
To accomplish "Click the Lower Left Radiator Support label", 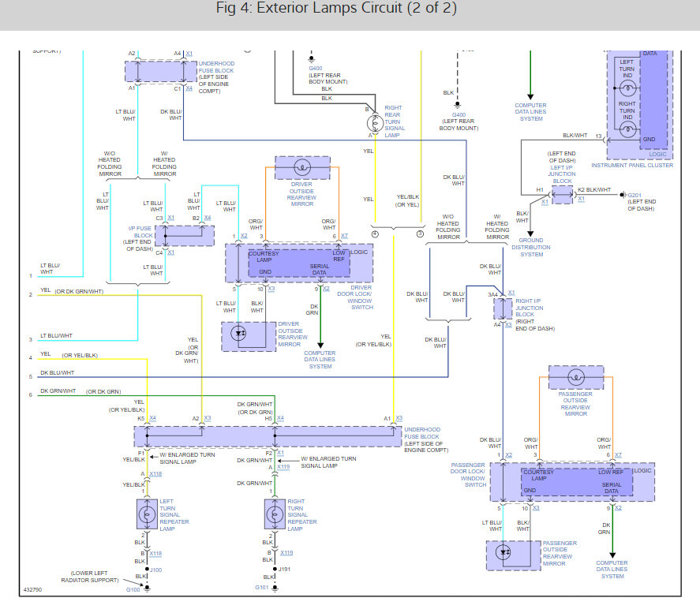I will (90, 577).
